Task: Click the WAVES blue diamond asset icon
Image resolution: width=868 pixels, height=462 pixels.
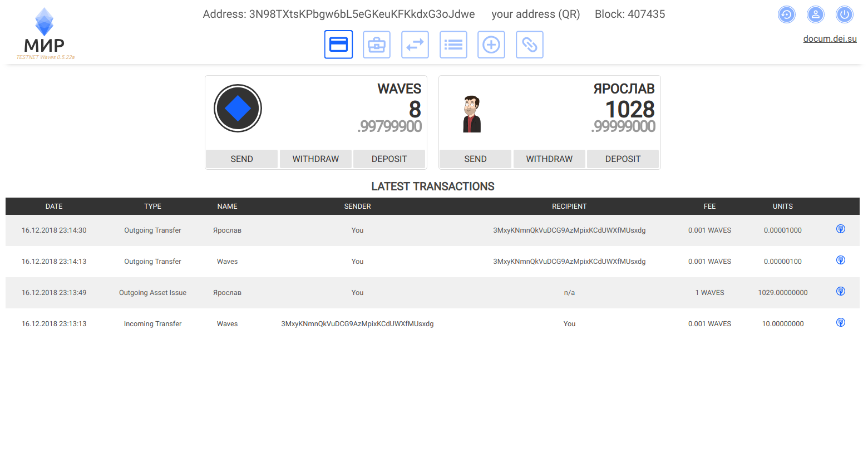Action: (238, 108)
